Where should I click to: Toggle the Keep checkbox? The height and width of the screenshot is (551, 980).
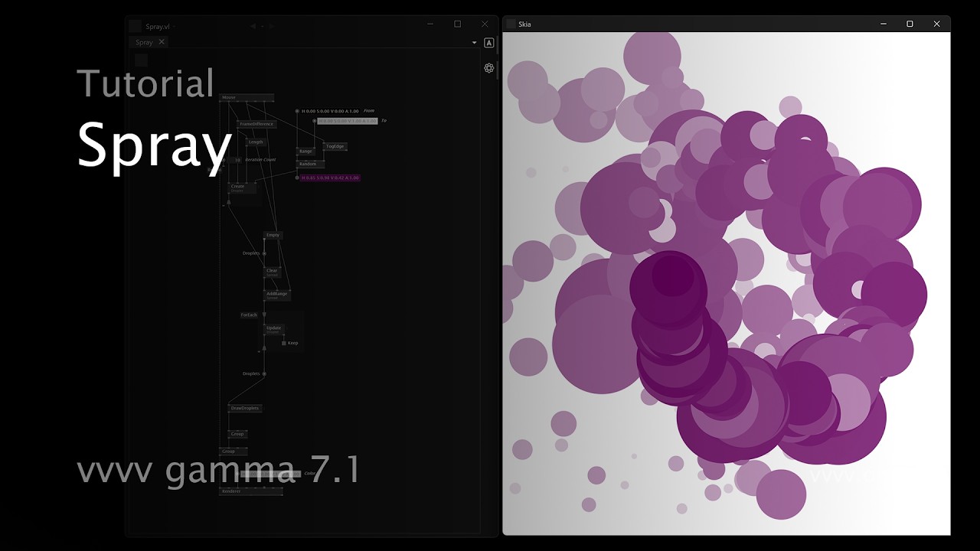coord(284,343)
